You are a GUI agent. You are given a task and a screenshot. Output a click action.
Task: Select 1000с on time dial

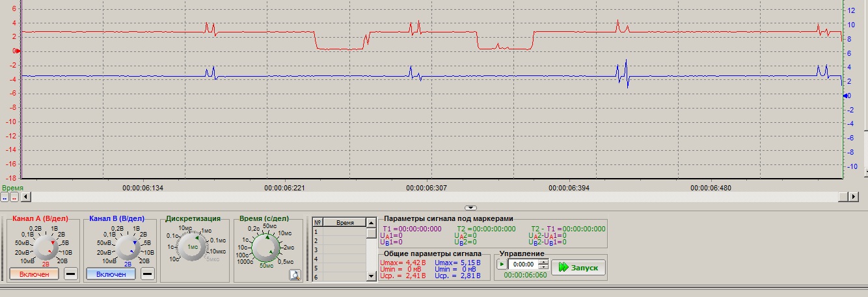pos(245,261)
